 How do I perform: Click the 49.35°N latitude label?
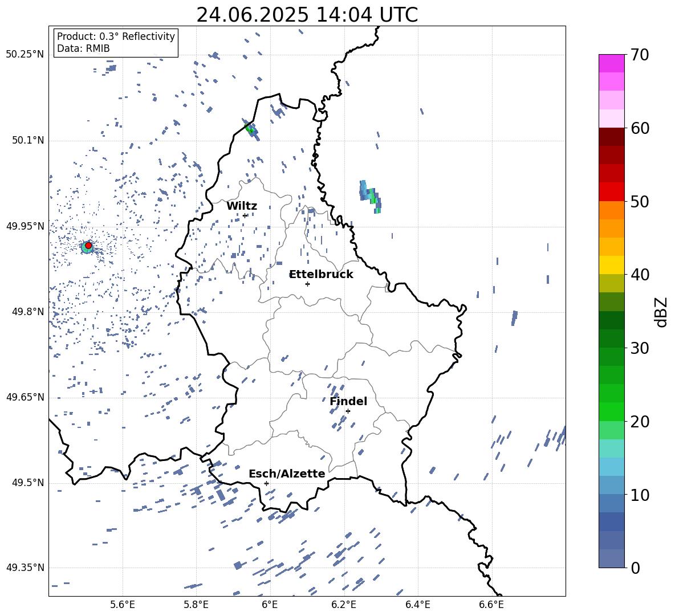[25, 568]
